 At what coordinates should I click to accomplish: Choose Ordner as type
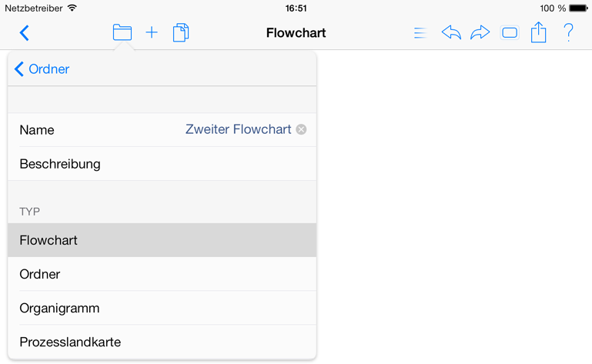click(x=162, y=274)
